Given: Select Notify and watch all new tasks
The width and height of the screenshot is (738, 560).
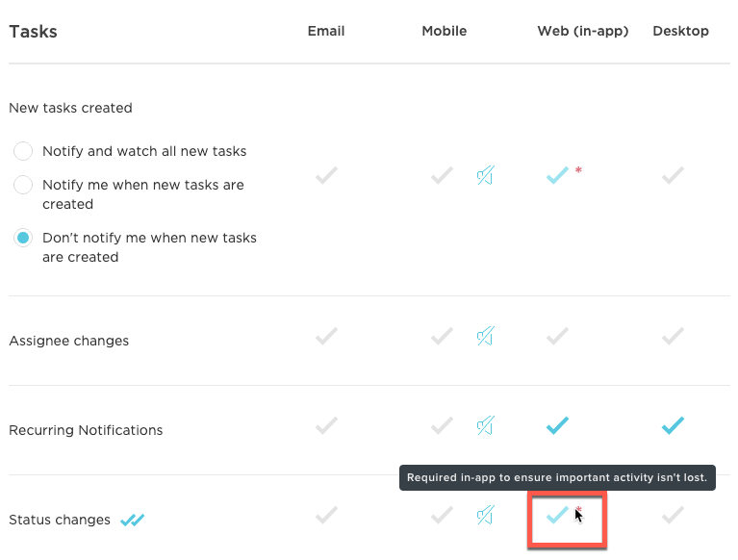Looking at the screenshot, I should [23, 151].
